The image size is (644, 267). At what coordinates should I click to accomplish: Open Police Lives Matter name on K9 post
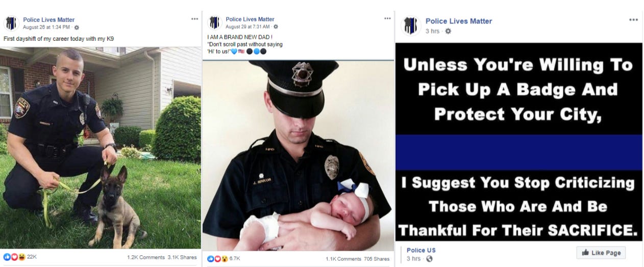pos(48,20)
